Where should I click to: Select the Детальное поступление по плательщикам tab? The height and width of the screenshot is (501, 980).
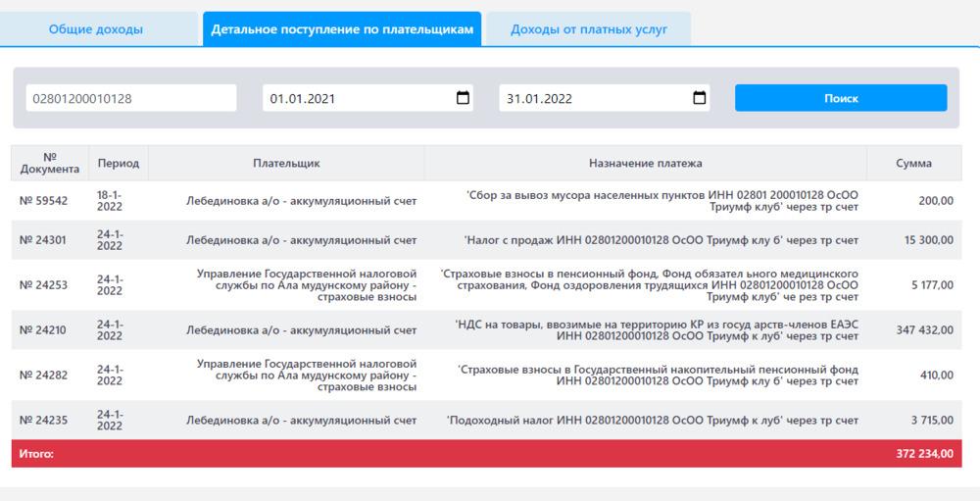[342, 29]
